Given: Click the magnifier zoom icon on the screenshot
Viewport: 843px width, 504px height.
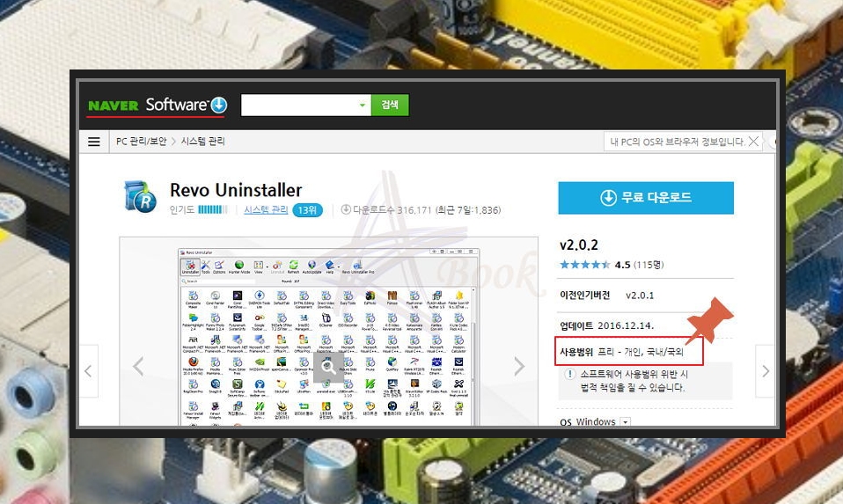Looking at the screenshot, I should pos(328,368).
